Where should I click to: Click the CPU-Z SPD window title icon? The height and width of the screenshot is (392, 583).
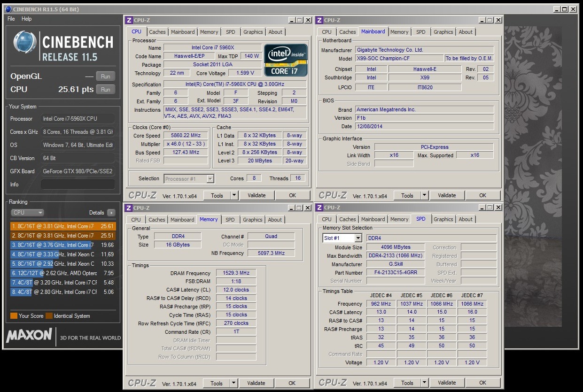tap(319, 208)
